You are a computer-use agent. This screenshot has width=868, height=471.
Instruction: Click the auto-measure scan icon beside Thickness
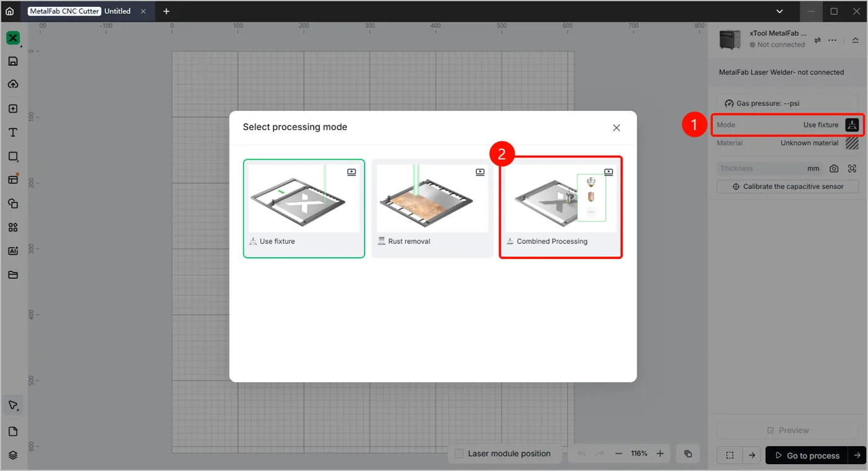[x=852, y=169]
